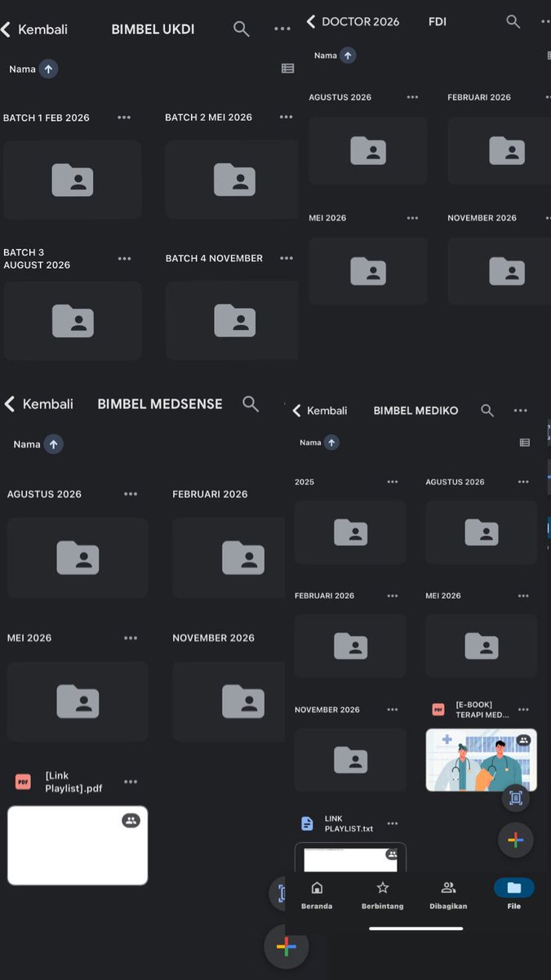Open options for MEDIKO AGUSTUS 2026
Image resolution: width=551 pixels, height=980 pixels.
pos(523,482)
